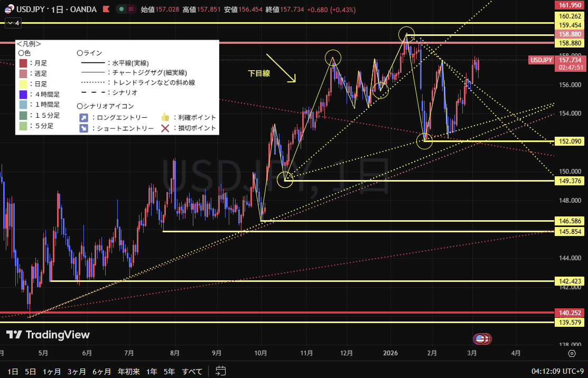Click the thumbs-up take-profit icon in legend
Viewport: 588px width, 378px height.
[x=165, y=118]
